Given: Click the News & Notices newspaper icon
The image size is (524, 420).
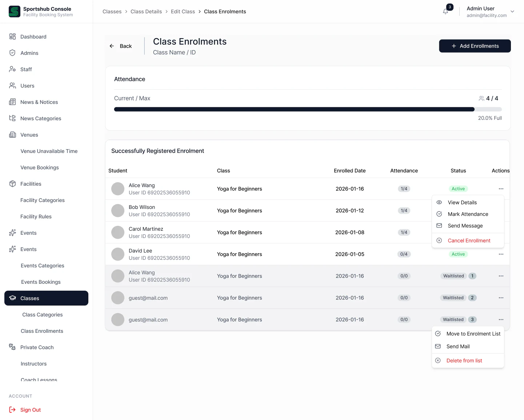Looking at the screenshot, I should (x=12, y=102).
